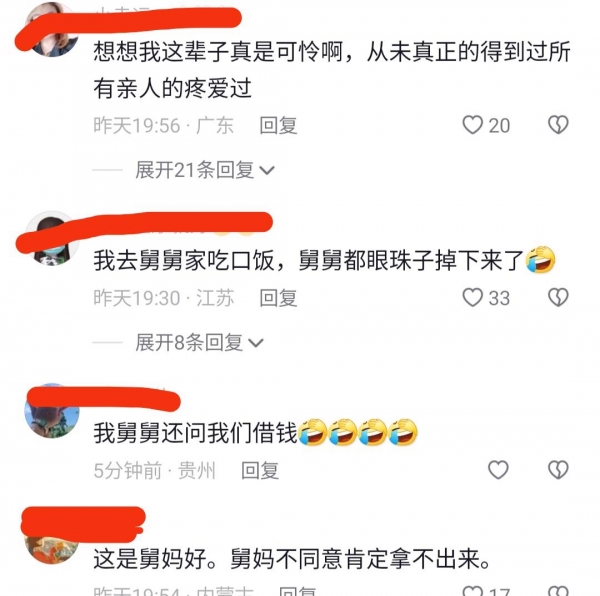Like the Jiangsu comment with 33 likes

pyautogui.click(x=472, y=297)
